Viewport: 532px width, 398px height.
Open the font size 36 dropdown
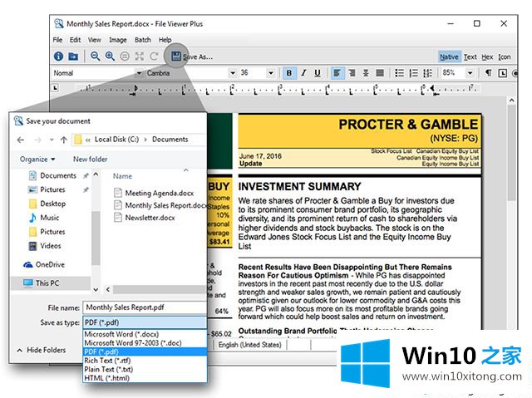click(270, 73)
